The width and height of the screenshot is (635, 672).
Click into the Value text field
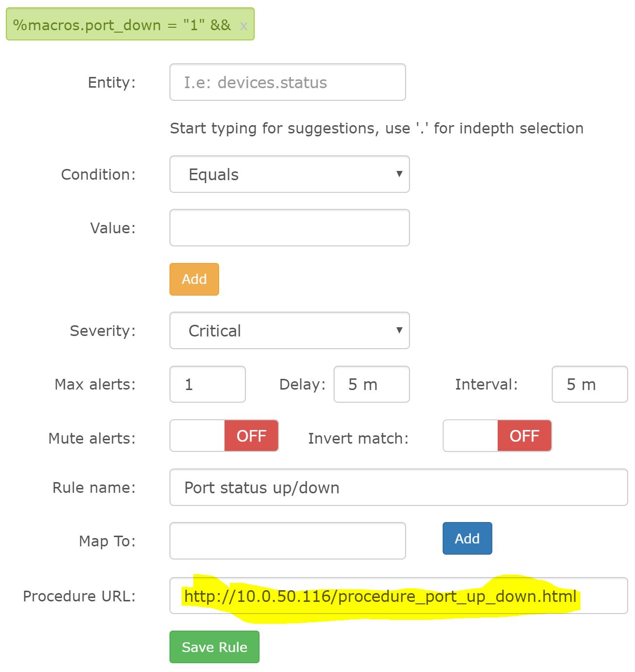(x=289, y=228)
